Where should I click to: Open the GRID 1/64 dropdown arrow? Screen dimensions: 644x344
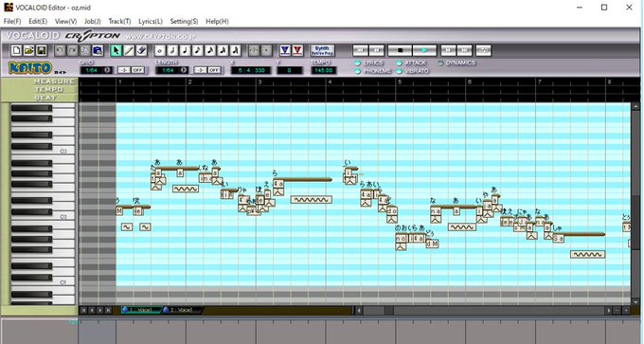[x=107, y=70]
